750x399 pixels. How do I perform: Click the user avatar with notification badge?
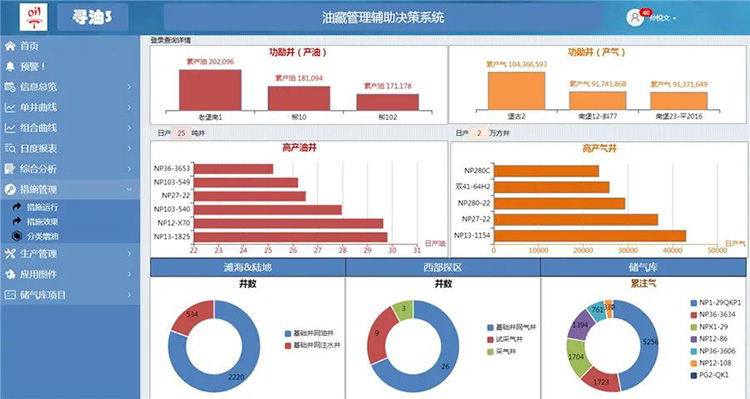pos(635,18)
